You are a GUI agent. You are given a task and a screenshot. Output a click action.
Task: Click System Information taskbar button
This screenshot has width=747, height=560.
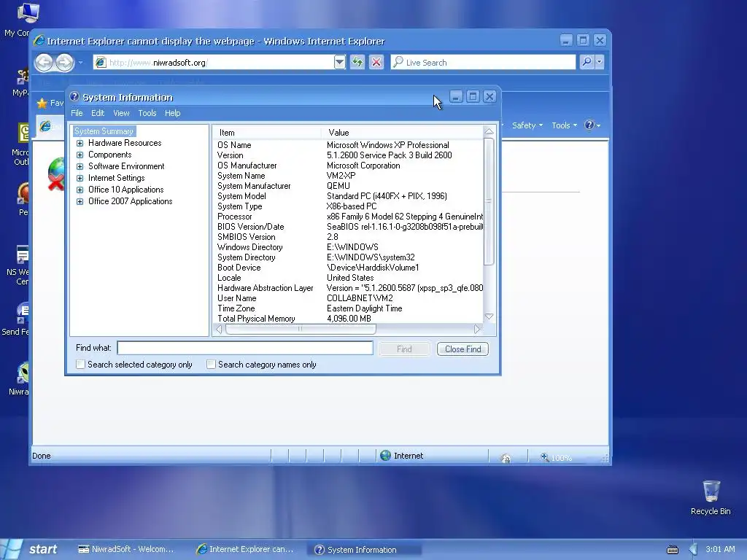coord(364,550)
